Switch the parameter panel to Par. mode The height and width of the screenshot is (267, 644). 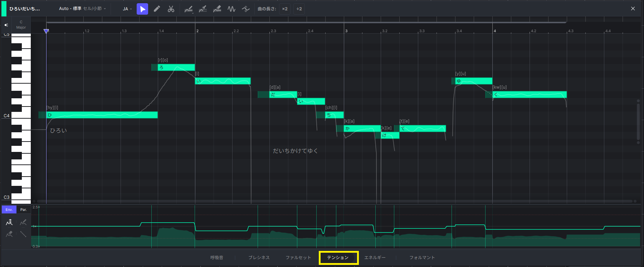(23, 209)
